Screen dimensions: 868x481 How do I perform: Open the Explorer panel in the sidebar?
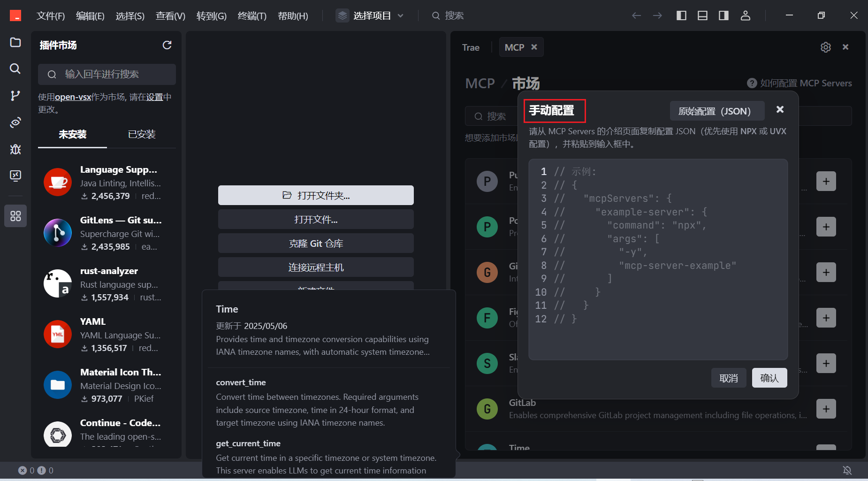pos(15,42)
